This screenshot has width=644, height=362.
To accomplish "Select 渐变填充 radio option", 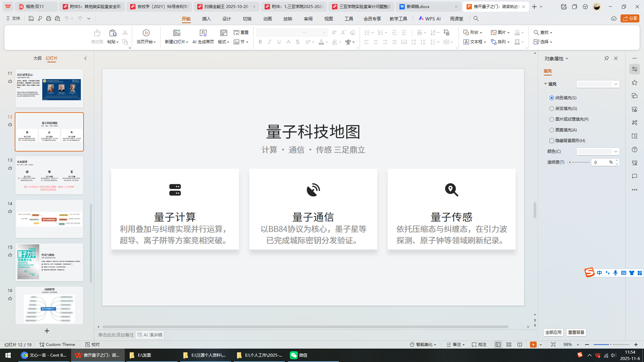I will (552, 109).
